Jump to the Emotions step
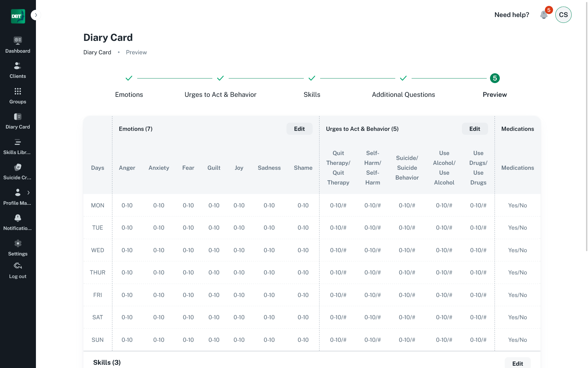Viewport: 588px width, 368px height. tap(129, 79)
